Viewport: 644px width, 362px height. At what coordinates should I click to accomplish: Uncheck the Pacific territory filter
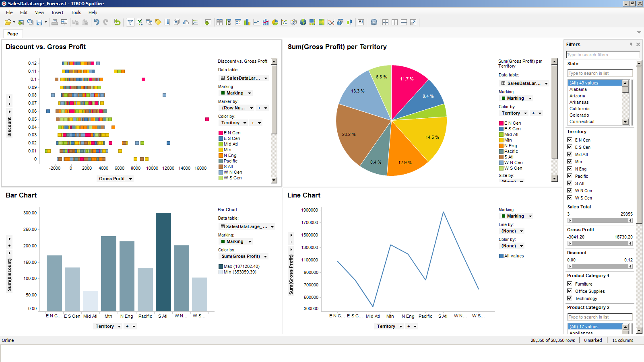(x=570, y=176)
